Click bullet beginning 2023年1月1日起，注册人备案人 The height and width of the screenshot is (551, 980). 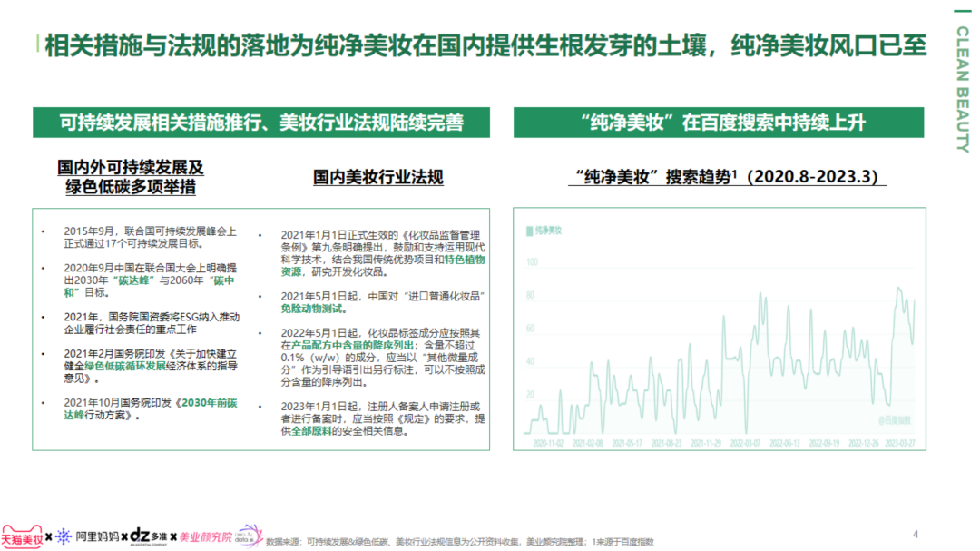click(x=383, y=418)
